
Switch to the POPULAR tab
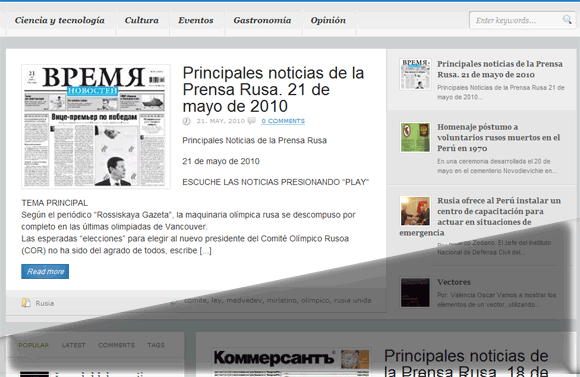(34, 345)
